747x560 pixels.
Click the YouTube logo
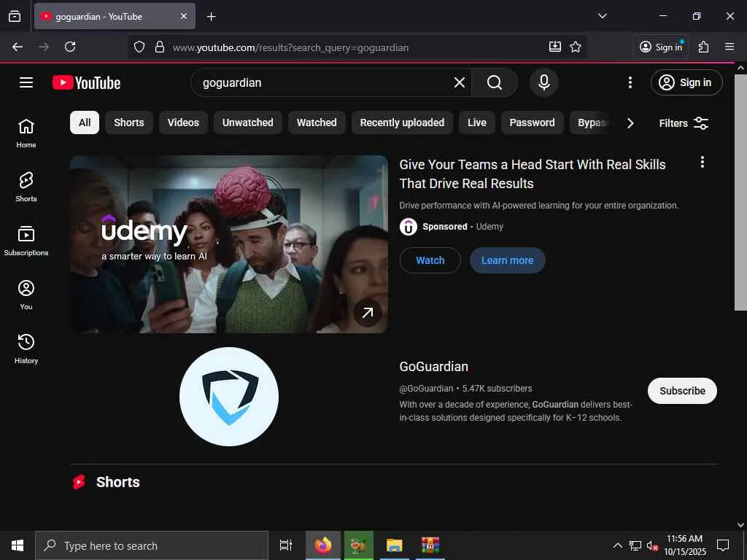(86, 83)
